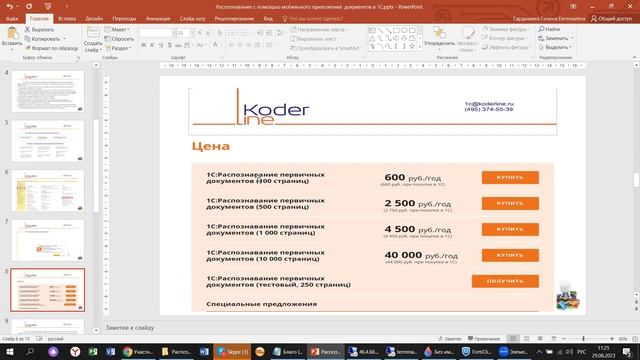Click the Redo/Repeat icon in title bar
This screenshot has height=360, width=640.
tap(29, 7)
